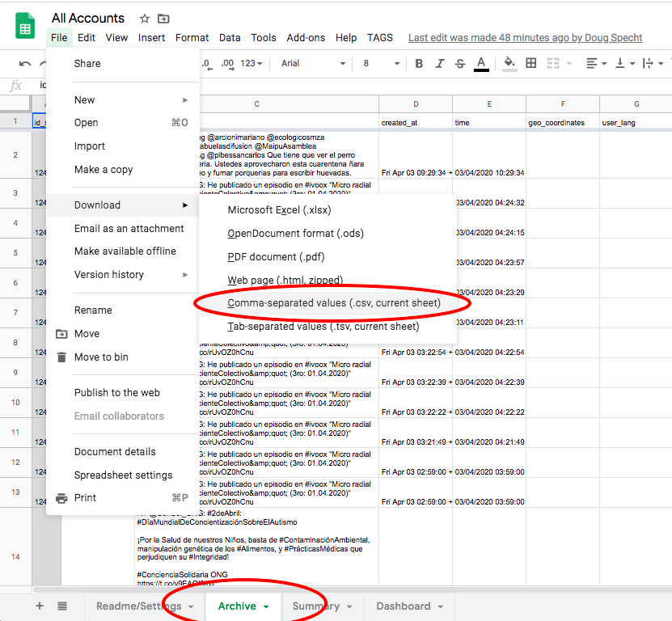Open the font size dropdown showing 8
The image size is (672, 621).
[x=381, y=63]
